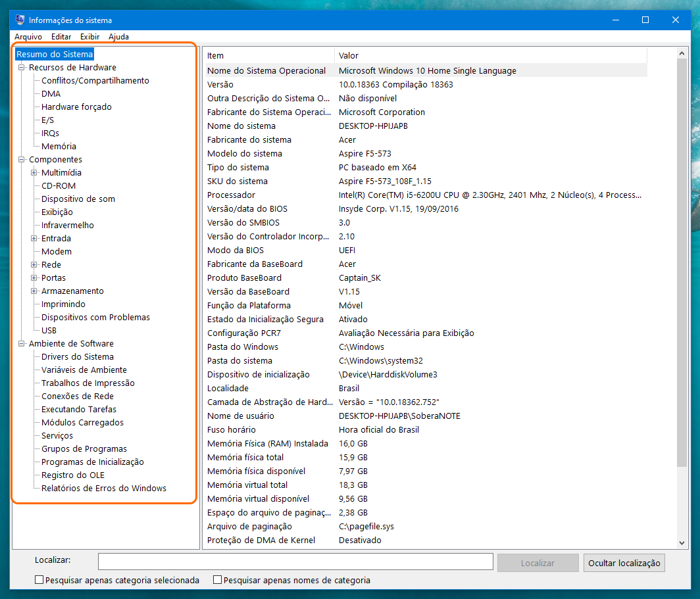Screen dimensions: 700x599
Task: Open the Arquivo menu
Action: click(28, 37)
